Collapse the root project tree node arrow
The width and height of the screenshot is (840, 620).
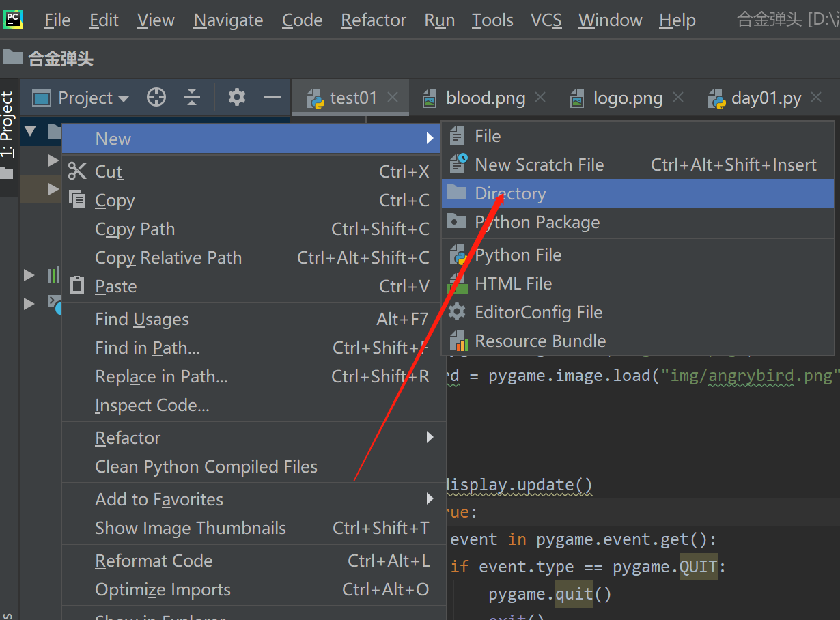point(30,131)
